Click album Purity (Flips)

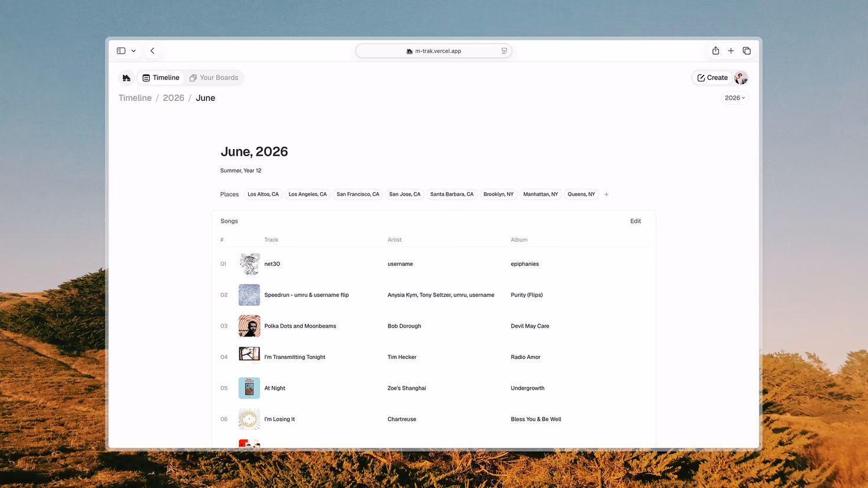[527, 295]
